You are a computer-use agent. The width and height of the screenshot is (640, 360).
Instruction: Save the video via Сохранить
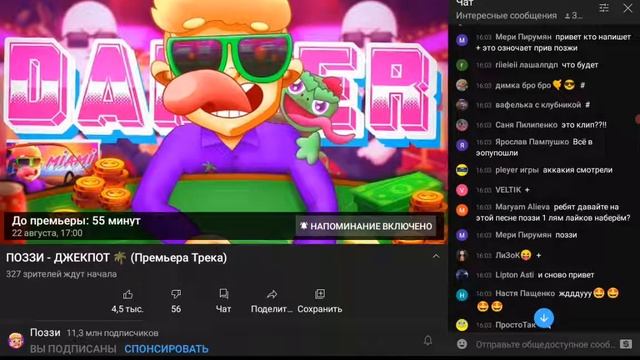coord(320,301)
